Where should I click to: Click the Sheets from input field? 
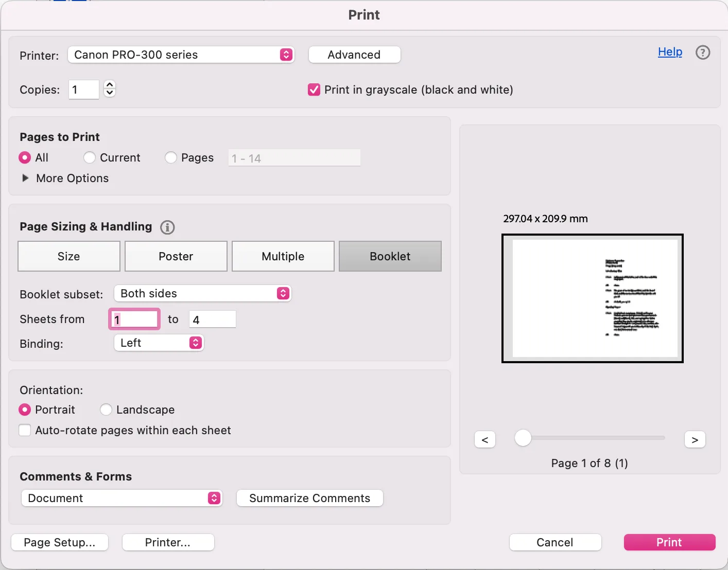134,319
